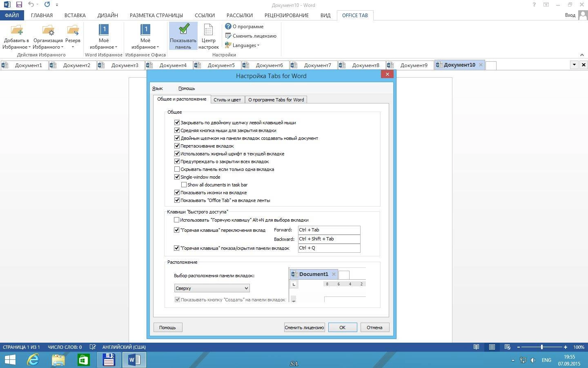588x368 pixels.
Task: Toggle Средняя кнопка мыши для закрытия вкладки
Action: pos(177,130)
